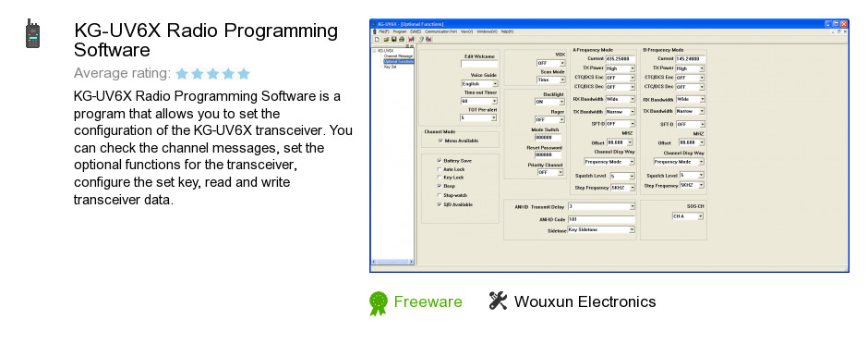Click the radio handset icon beside the page title
Image resolution: width=868 pixels, height=344 pixels.
pos(32,33)
